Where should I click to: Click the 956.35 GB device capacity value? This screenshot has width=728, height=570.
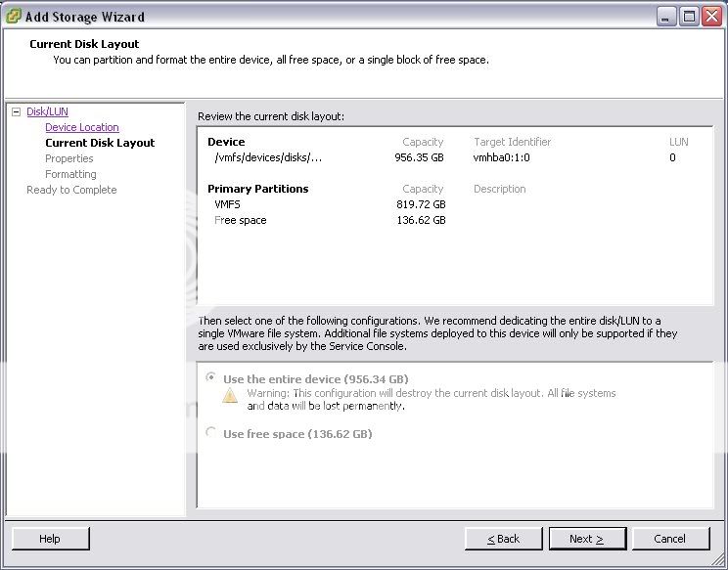coord(419,157)
